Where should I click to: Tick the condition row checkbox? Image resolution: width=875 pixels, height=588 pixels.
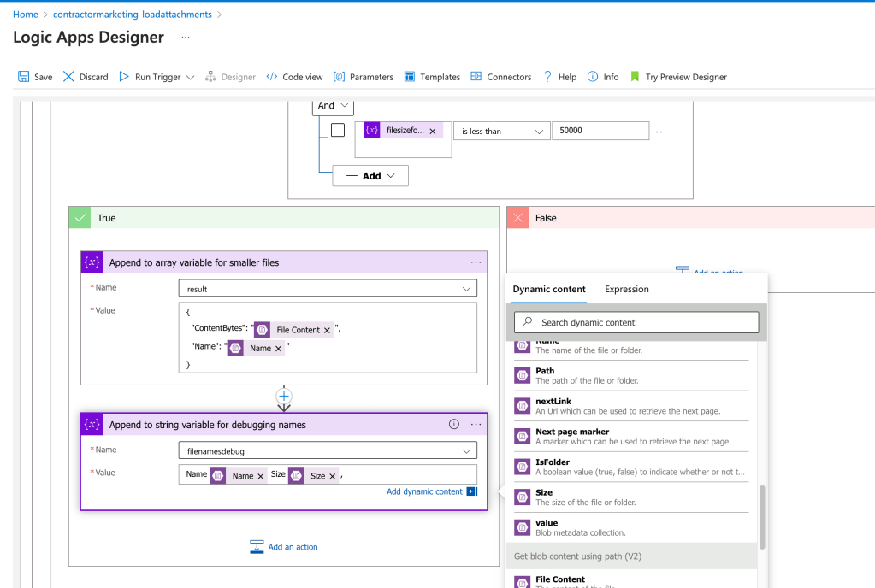click(x=338, y=131)
